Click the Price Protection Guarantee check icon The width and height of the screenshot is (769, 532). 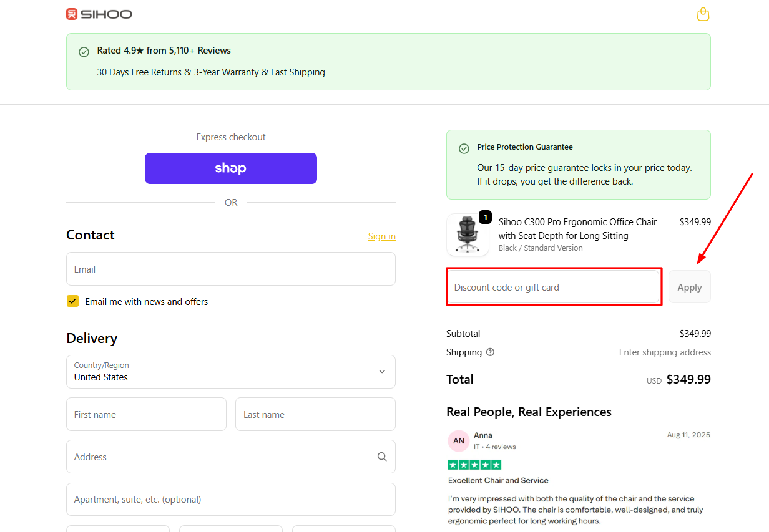[464, 148]
